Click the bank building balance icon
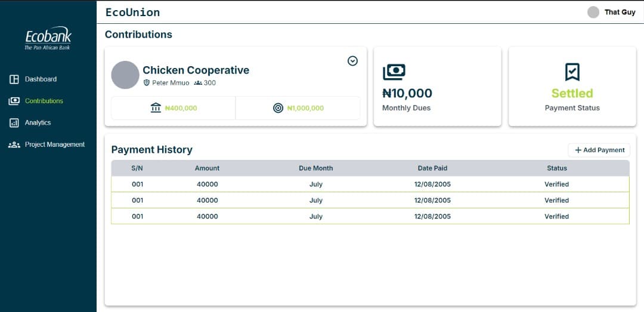This screenshot has height=312, width=644. [x=156, y=108]
